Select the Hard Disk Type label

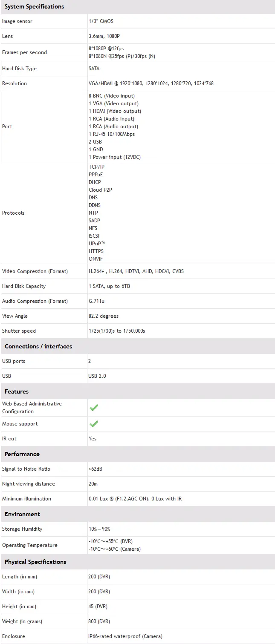[19, 69]
